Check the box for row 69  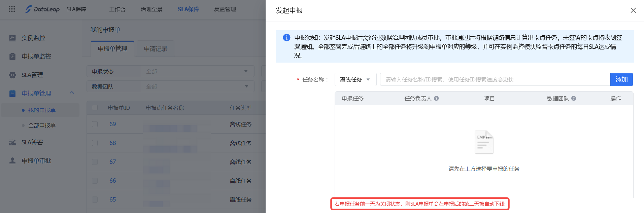click(95, 124)
